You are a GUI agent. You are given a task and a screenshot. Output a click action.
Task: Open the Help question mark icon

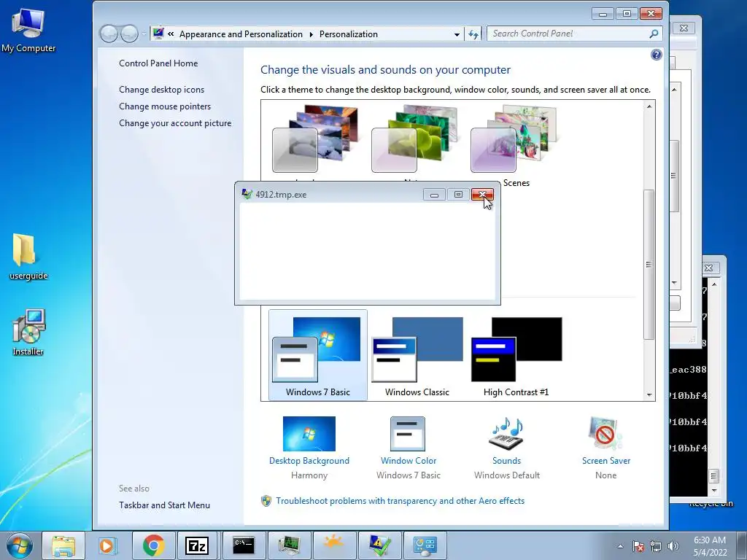coord(656,55)
